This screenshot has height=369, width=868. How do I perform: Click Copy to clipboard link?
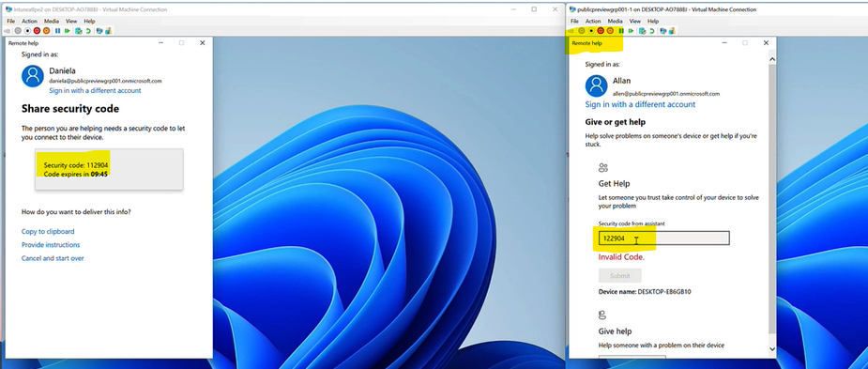tap(48, 232)
